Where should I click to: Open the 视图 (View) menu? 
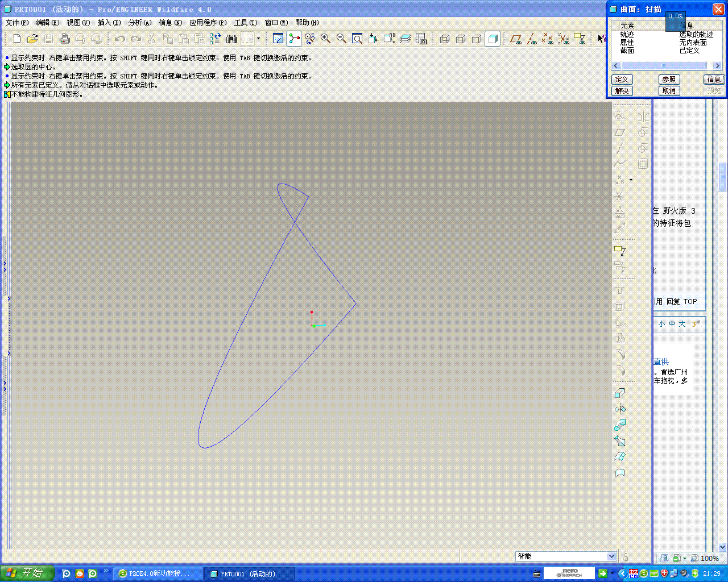(x=78, y=23)
